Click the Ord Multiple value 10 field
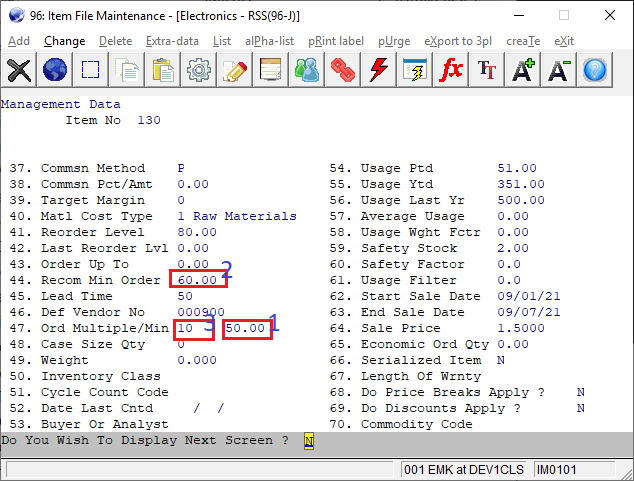634x481 pixels. pyautogui.click(x=186, y=328)
